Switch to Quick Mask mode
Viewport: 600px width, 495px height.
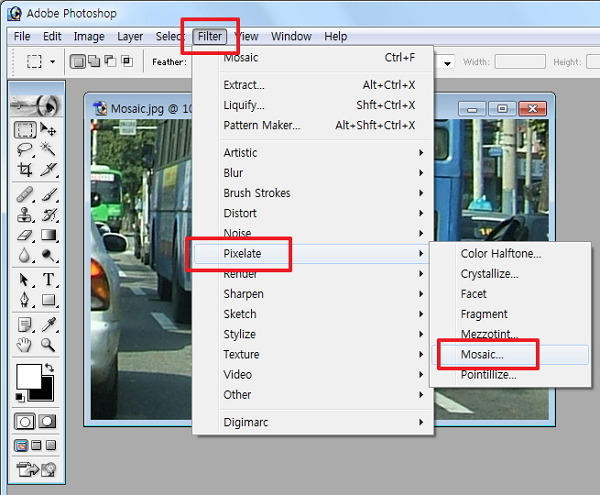click(47, 422)
